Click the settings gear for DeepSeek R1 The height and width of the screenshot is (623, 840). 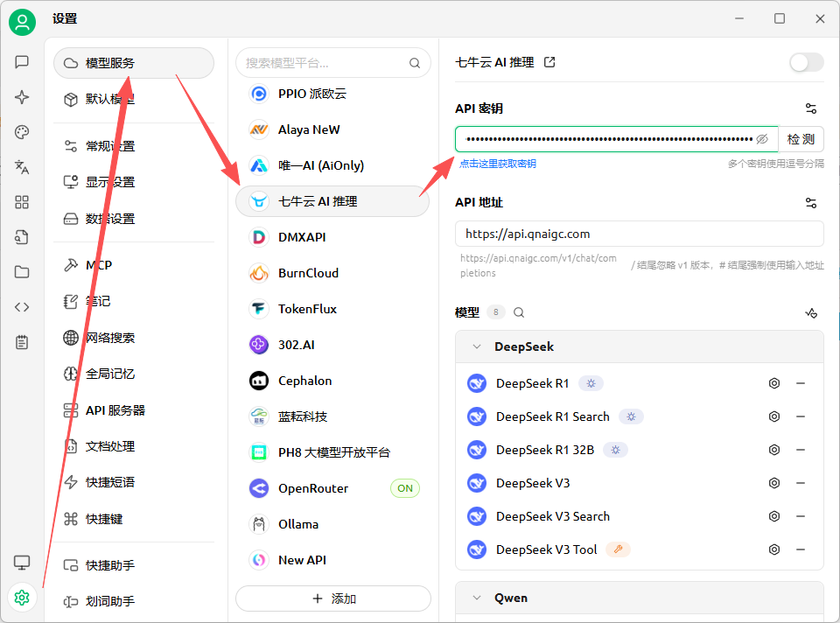point(773,383)
